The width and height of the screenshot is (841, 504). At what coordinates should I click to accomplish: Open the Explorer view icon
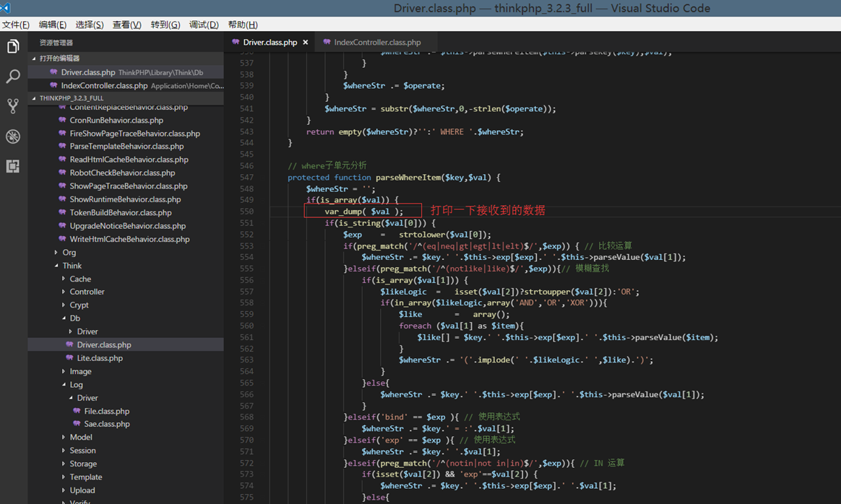13,47
